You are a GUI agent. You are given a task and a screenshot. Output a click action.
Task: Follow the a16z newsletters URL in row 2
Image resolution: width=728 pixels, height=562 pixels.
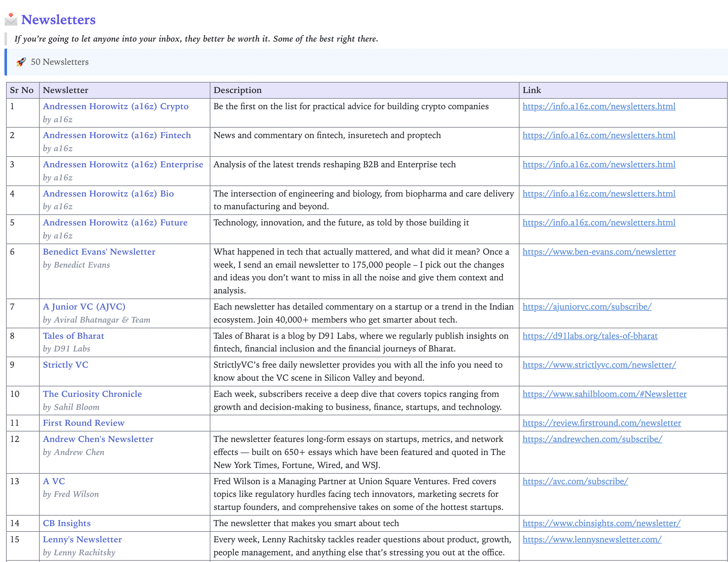[x=599, y=135]
